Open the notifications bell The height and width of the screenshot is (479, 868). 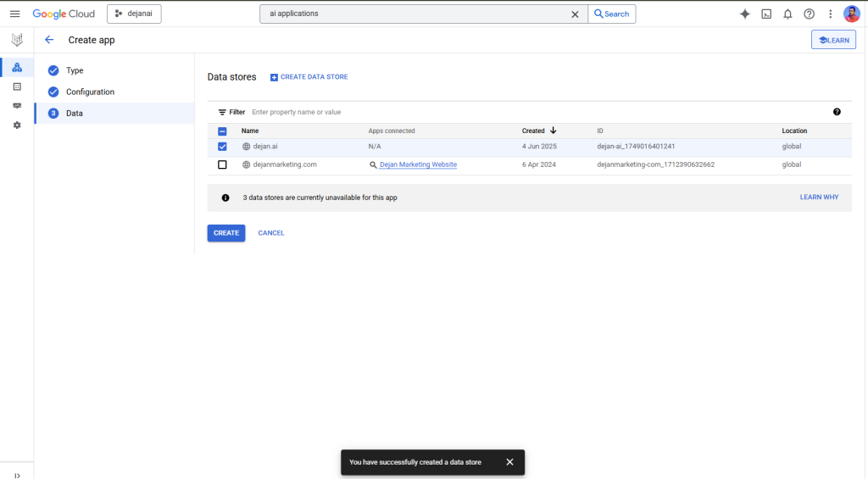787,14
